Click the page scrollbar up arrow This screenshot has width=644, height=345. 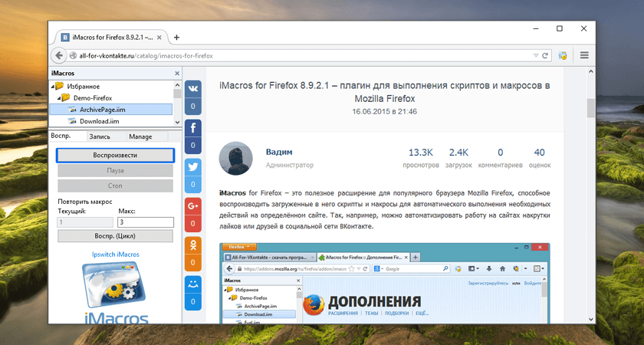(x=591, y=72)
